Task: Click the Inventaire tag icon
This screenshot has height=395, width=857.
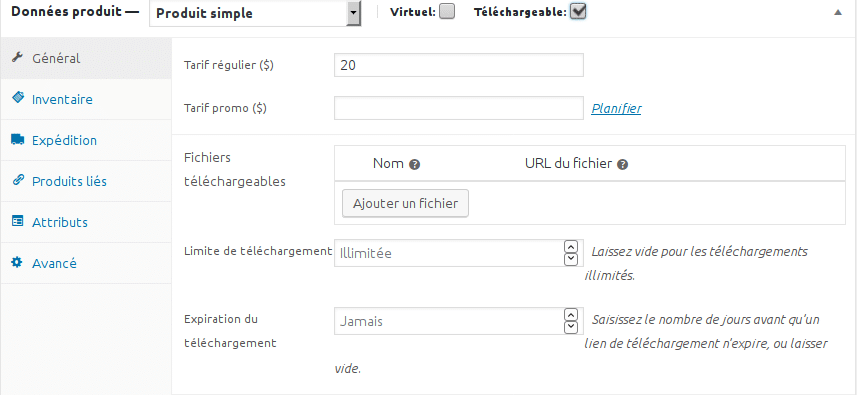Action: 17,98
